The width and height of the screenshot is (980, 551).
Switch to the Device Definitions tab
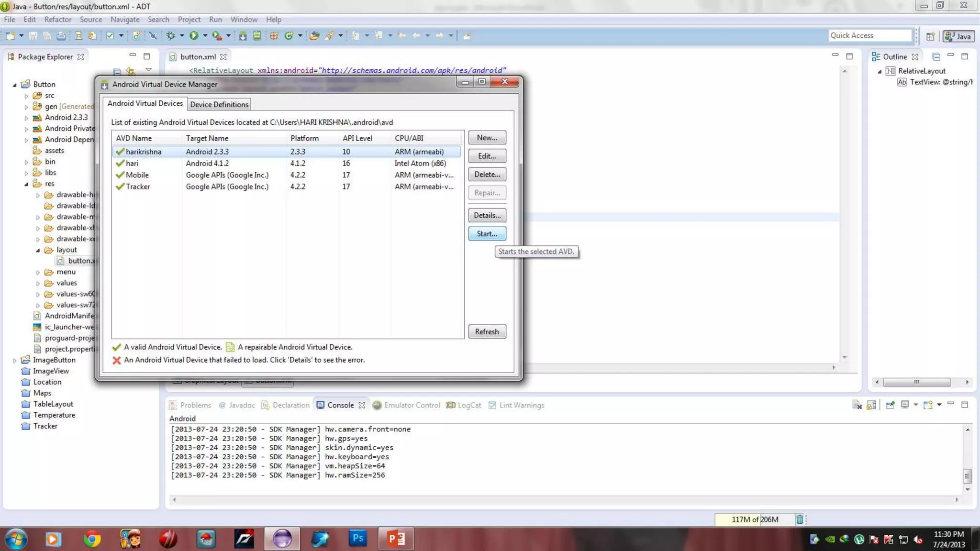pyautogui.click(x=219, y=104)
